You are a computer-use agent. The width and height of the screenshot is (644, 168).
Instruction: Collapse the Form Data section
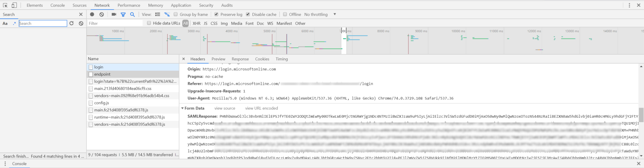click(183, 108)
